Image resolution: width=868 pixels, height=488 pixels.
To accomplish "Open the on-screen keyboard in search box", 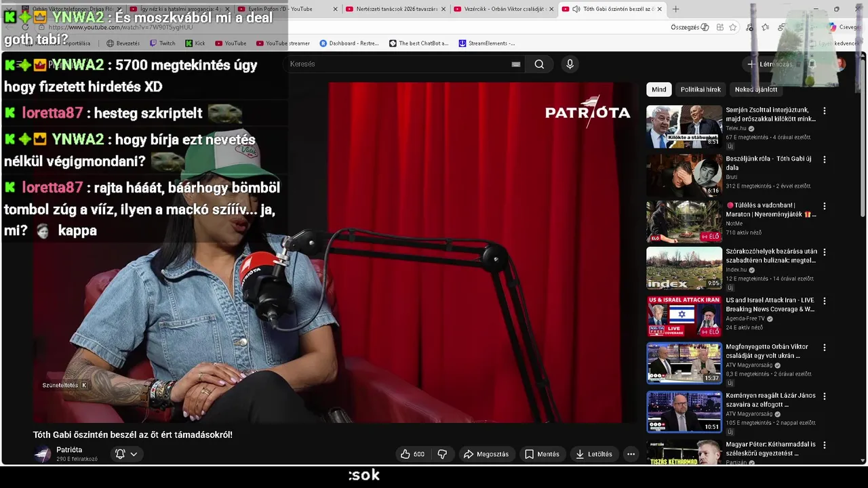I will tap(516, 64).
